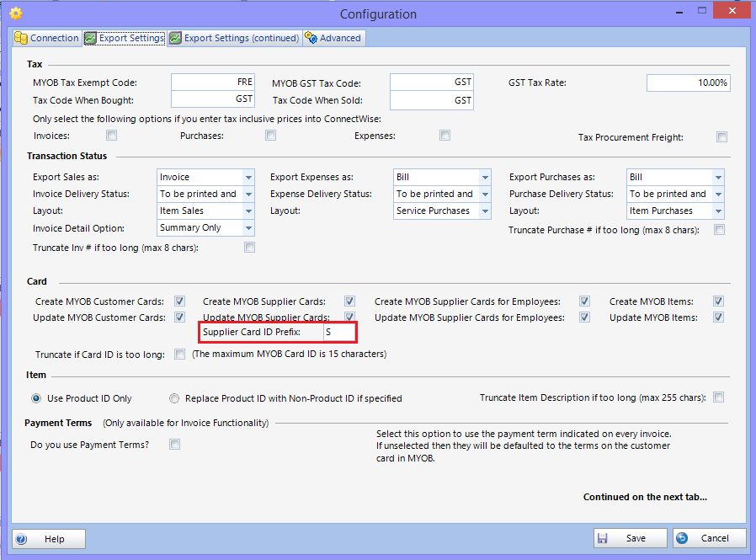Image resolution: width=756 pixels, height=560 pixels.
Task: Maximize the Configuration window
Action: pyautogui.click(x=702, y=11)
